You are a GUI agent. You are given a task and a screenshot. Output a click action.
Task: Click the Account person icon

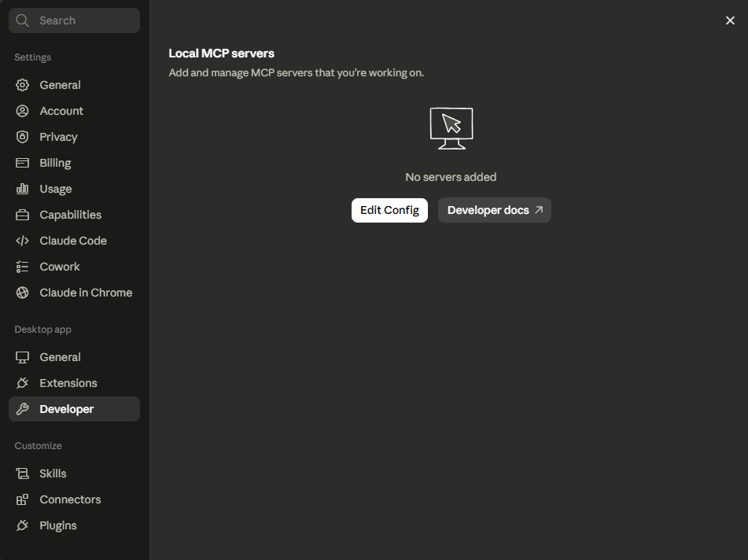pos(23,111)
